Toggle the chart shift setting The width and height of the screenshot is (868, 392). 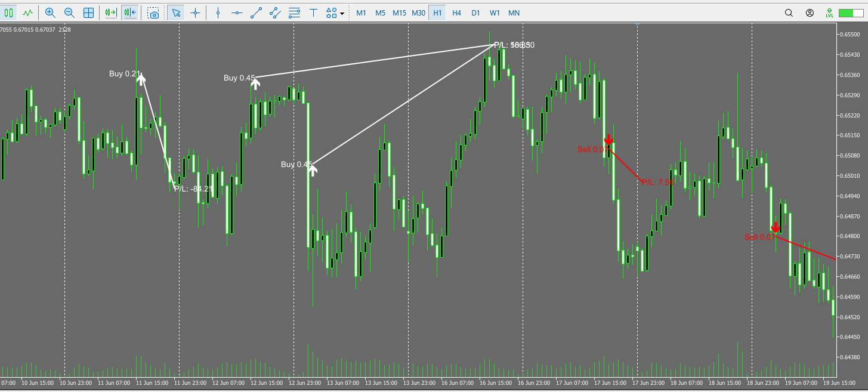click(x=130, y=12)
